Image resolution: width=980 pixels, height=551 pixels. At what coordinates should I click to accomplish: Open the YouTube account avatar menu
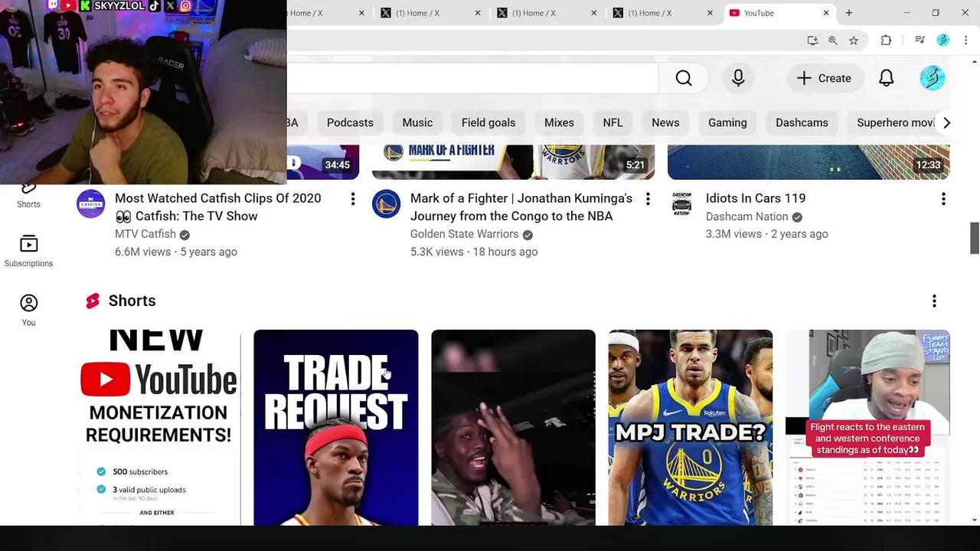[x=932, y=78]
